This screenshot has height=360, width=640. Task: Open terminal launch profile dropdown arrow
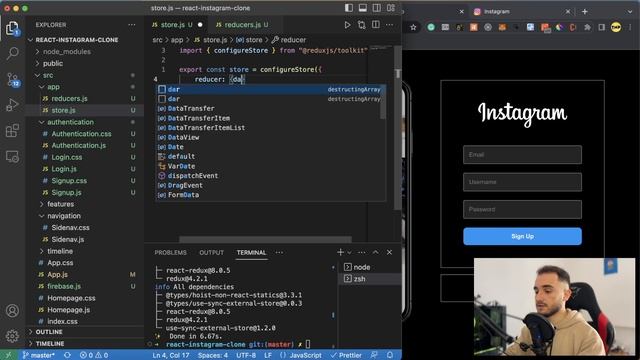(349, 253)
